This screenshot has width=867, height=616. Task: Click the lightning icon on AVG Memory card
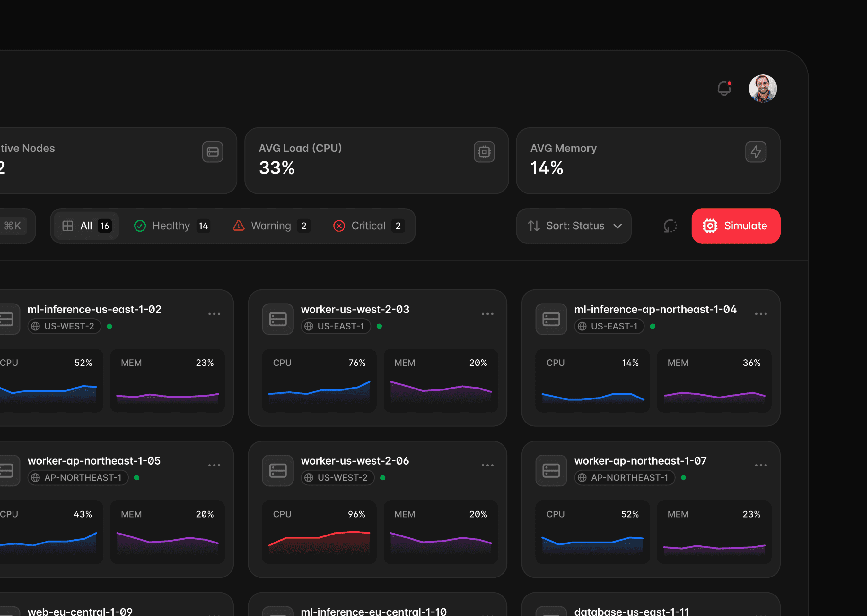coord(755,152)
